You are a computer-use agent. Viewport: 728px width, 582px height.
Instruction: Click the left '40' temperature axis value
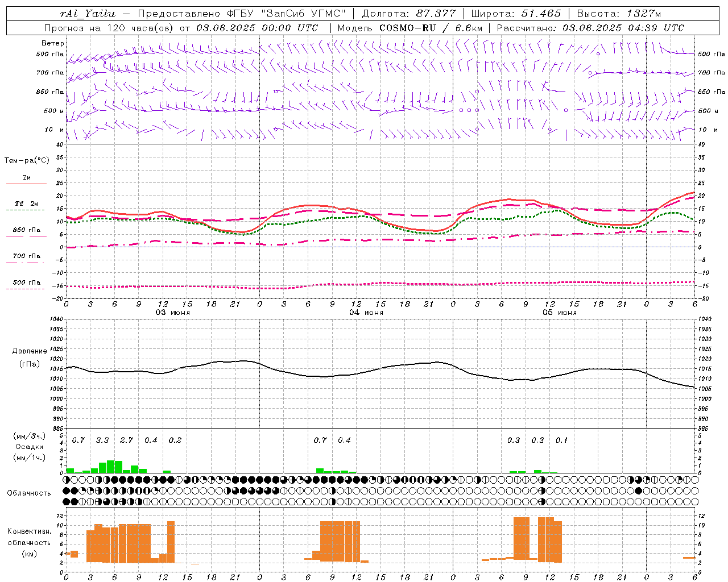(x=59, y=145)
